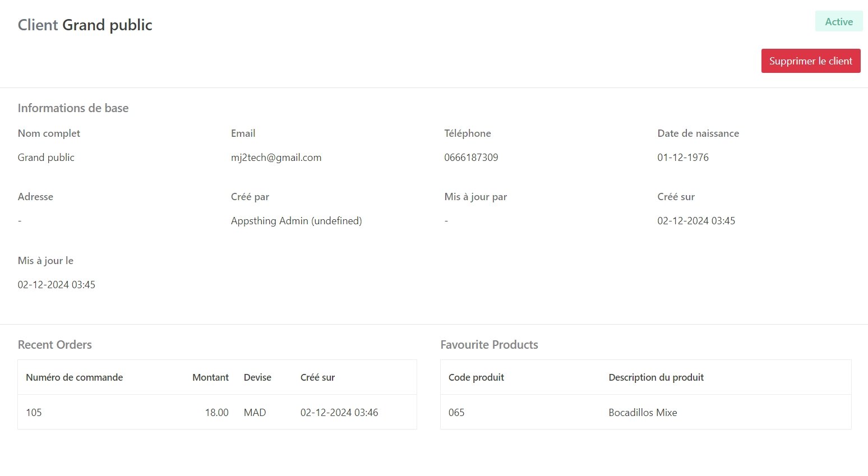868x476 pixels.
Task: Select product code 065
Action: tap(456, 413)
